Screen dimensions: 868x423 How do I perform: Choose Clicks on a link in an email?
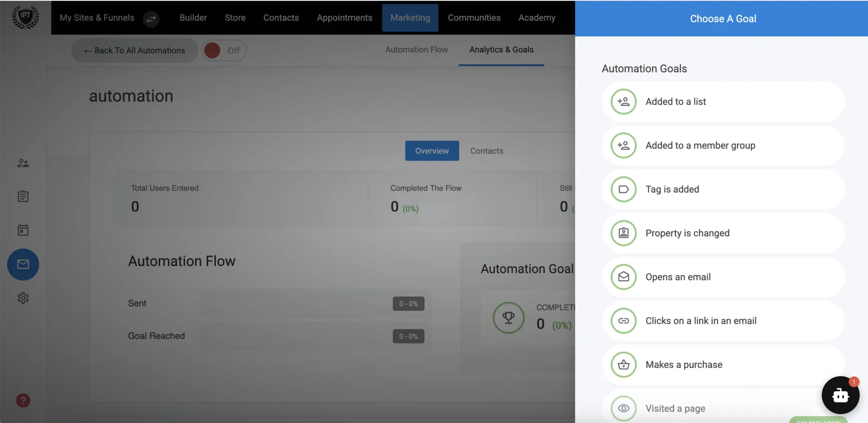coord(723,321)
